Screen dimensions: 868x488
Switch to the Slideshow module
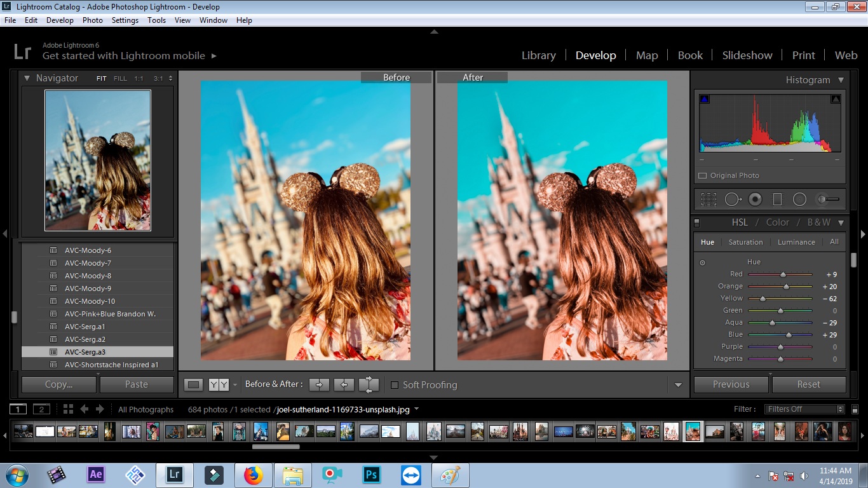(747, 55)
